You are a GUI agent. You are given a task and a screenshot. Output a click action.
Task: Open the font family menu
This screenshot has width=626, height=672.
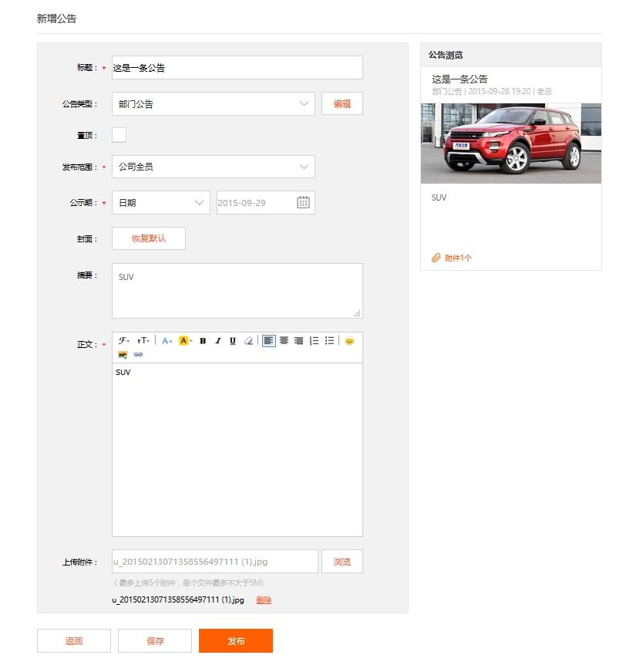(x=124, y=341)
